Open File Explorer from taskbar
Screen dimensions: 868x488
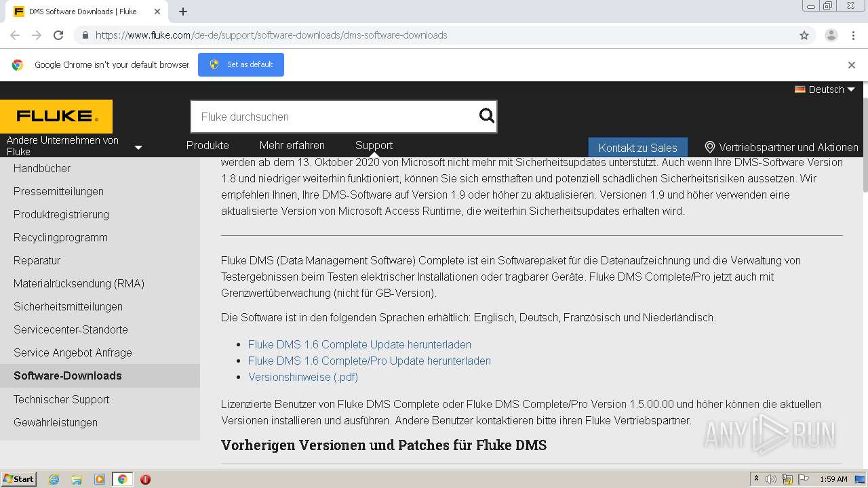click(x=77, y=479)
